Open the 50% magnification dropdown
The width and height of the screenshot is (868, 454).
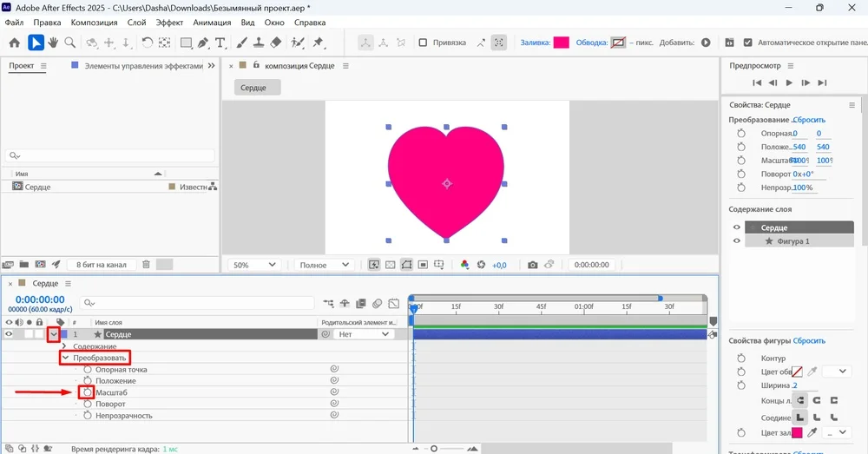click(253, 265)
